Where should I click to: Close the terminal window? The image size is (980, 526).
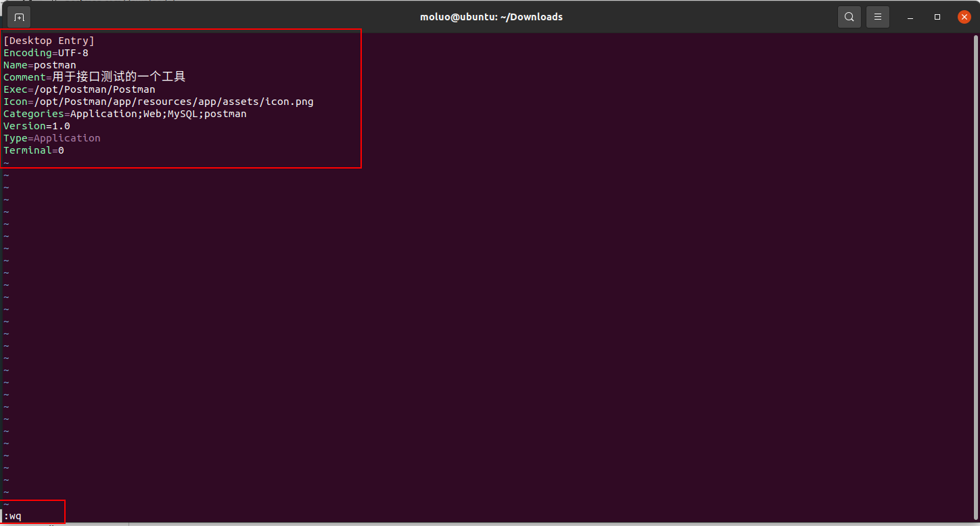965,17
